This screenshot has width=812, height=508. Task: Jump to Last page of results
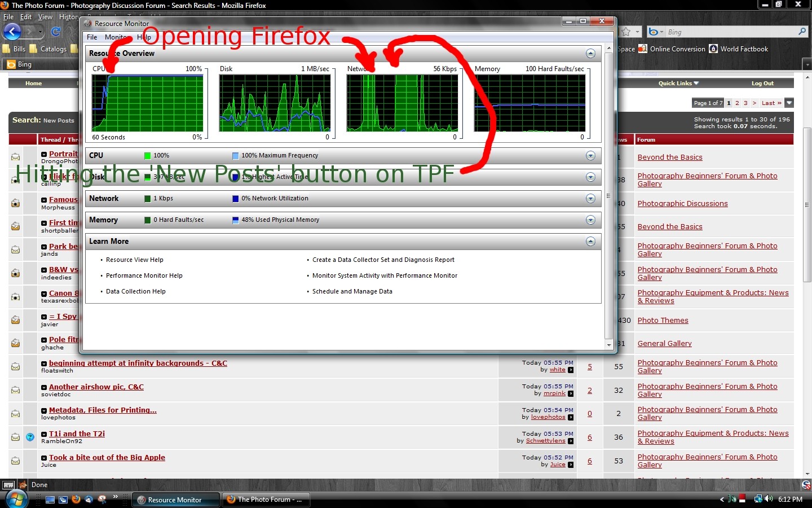[x=771, y=103]
